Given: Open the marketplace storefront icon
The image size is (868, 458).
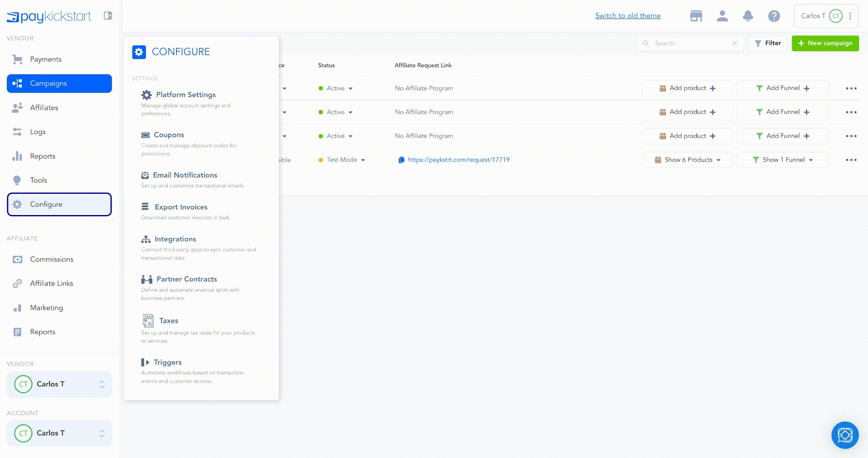Looking at the screenshot, I should (696, 16).
